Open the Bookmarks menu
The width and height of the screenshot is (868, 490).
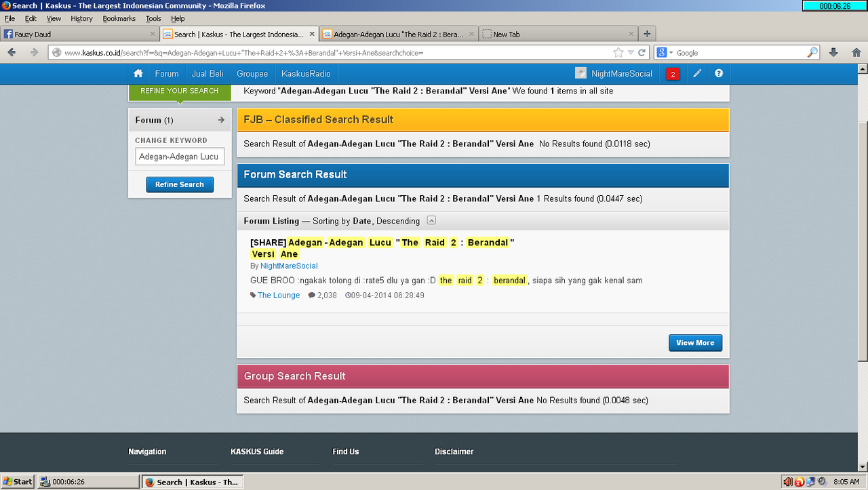(119, 18)
